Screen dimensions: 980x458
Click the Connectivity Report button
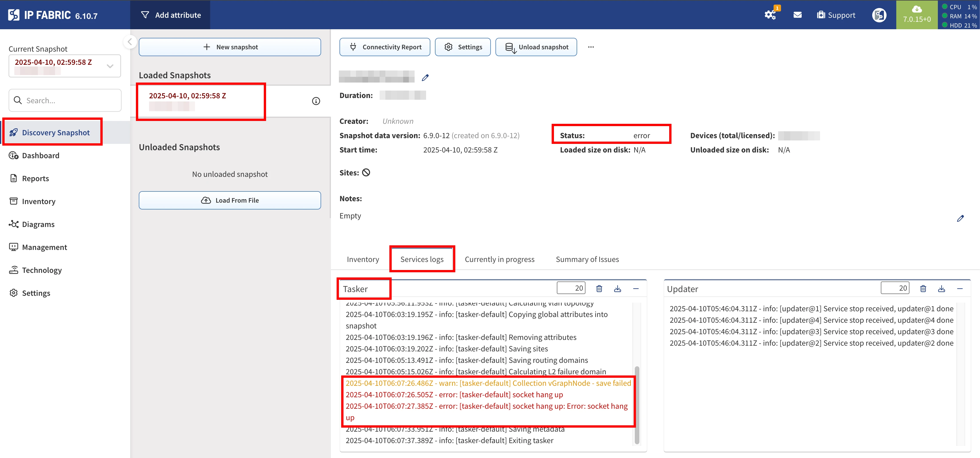384,47
